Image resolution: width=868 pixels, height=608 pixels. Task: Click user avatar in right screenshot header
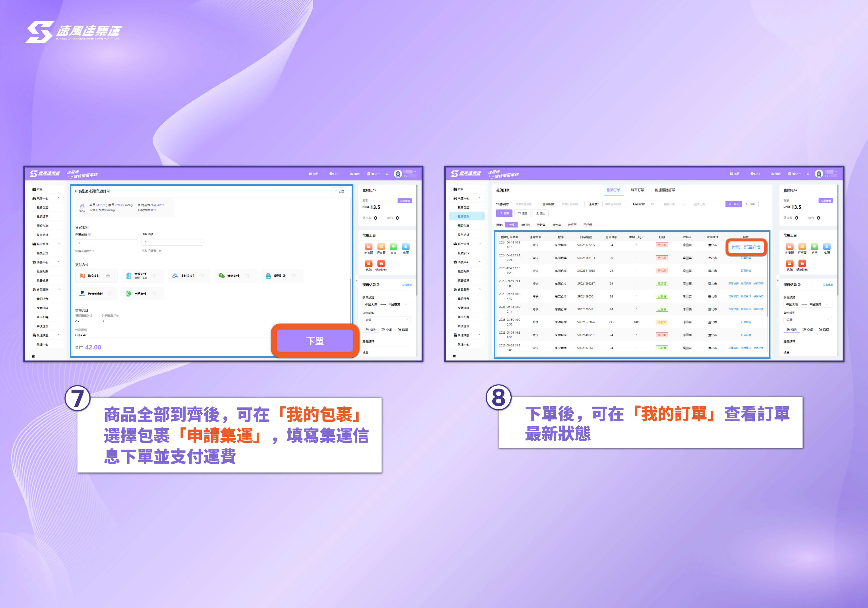tap(819, 174)
